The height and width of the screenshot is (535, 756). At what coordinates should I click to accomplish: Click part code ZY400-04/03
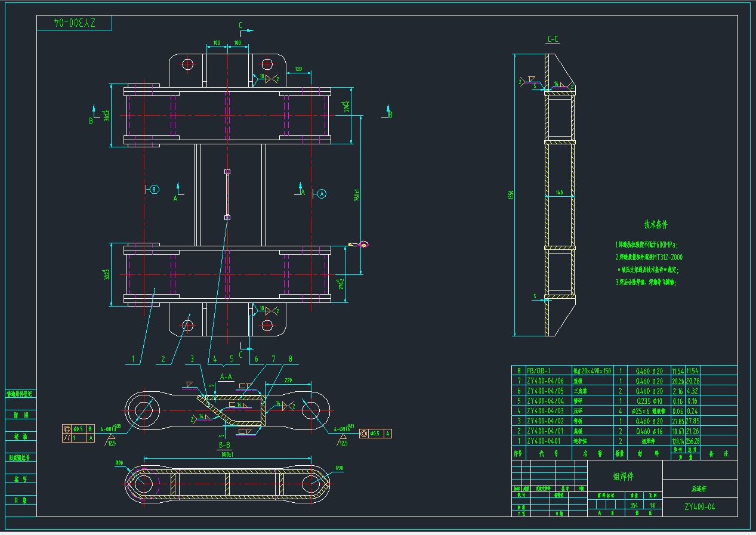click(x=545, y=411)
